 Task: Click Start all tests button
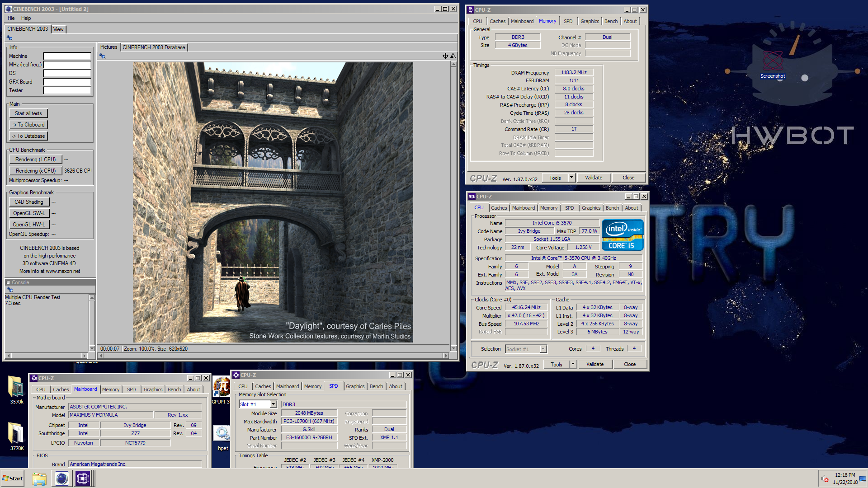pyautogui.click(x=28, y=113)
